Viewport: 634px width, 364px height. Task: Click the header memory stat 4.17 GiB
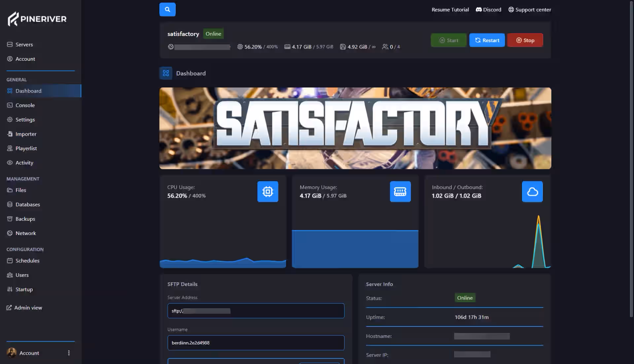tap(309, 47)
